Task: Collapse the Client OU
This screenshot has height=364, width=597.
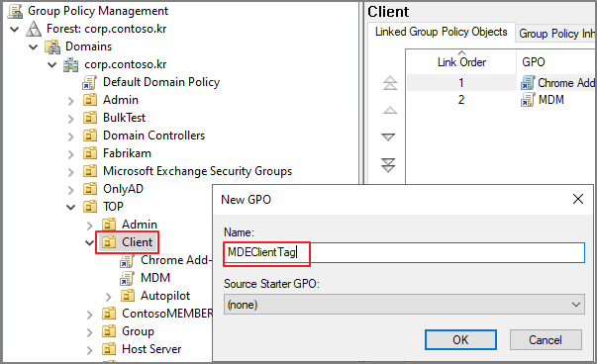Action: [89, 242]
